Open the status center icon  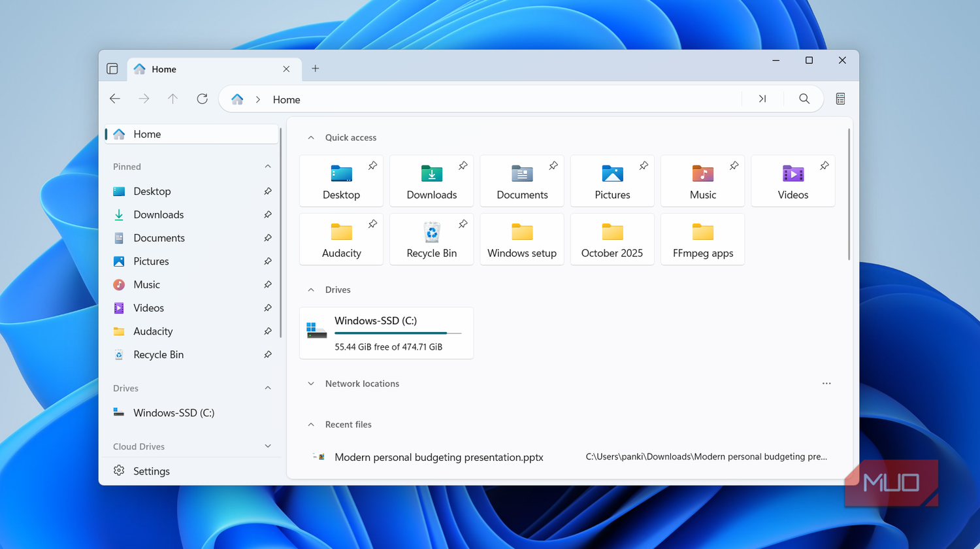tap(840, 99)
